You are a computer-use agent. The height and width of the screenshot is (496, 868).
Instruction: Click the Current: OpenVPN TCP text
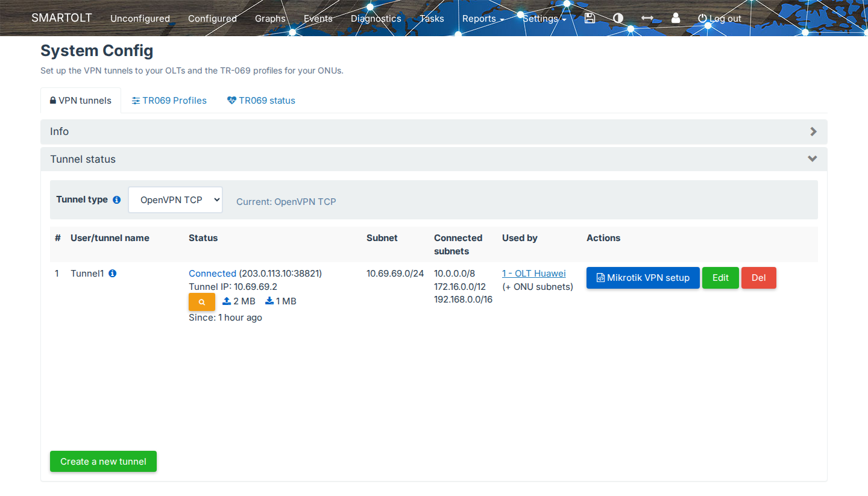(x=286, y=202)
